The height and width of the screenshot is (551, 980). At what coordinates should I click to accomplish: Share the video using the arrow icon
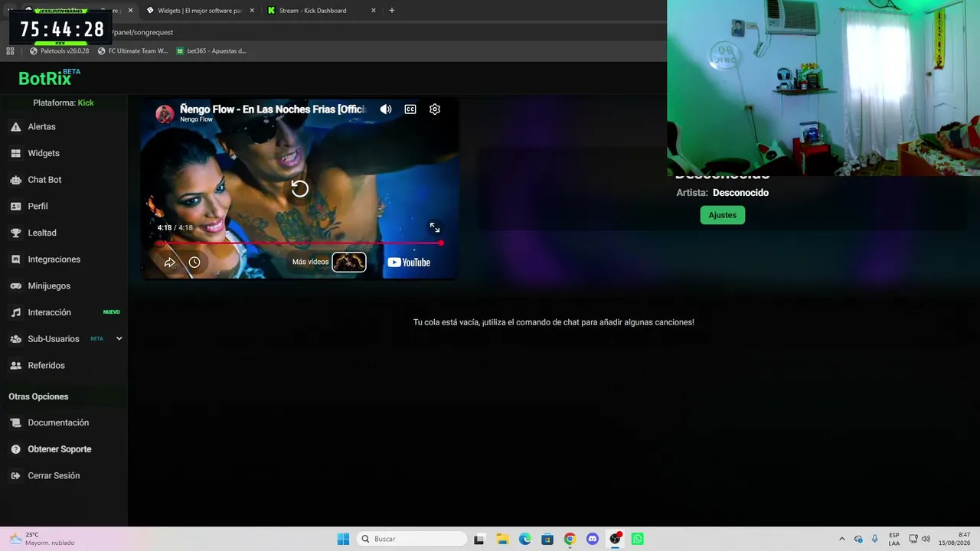(x=170, y=262)
